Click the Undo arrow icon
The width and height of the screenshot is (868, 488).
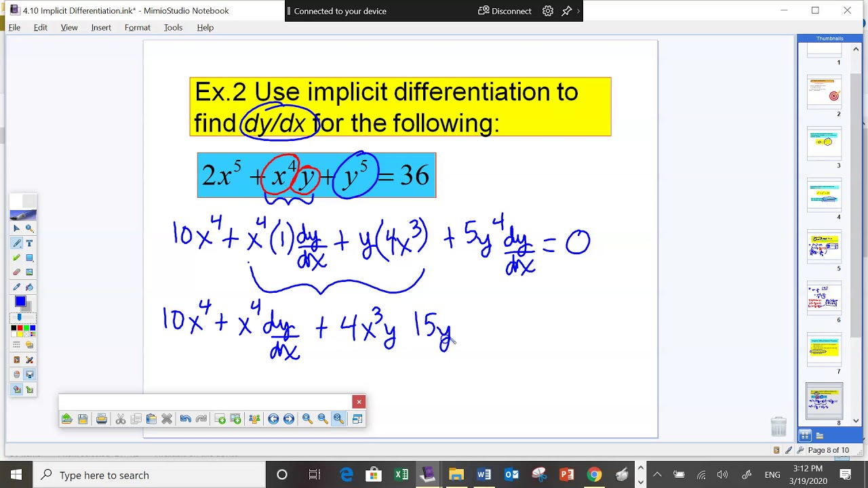coord(185,419)
